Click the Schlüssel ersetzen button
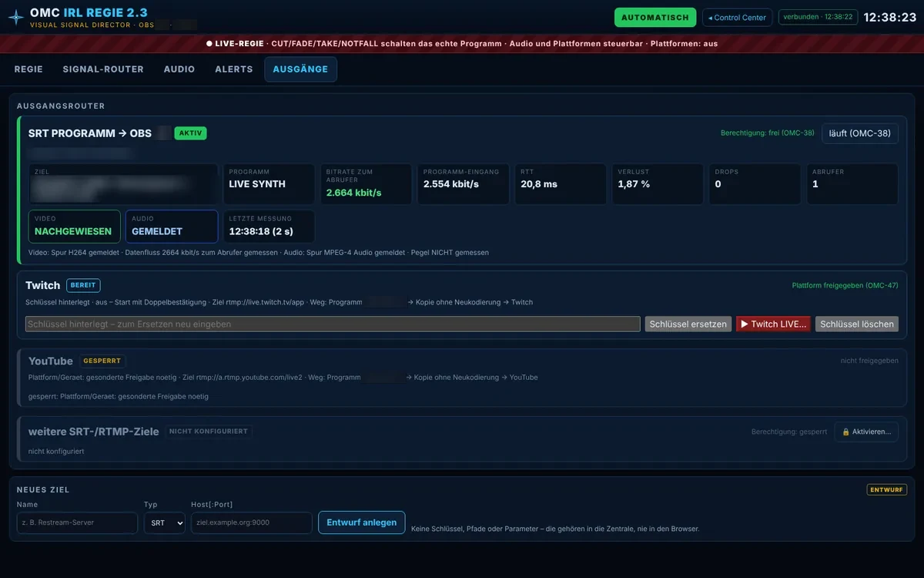The width and height of the screenshot is (924, 578). [x=688, y=324]
